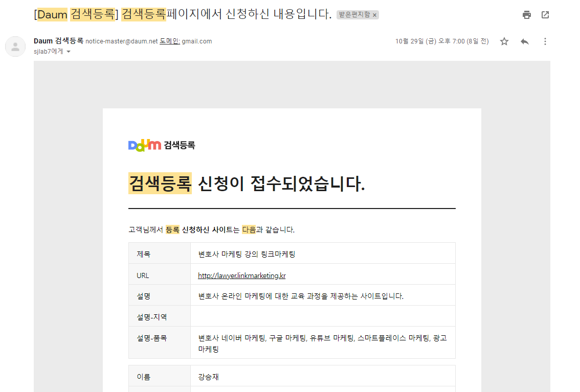Click the 설명-품목 row label
This screenshot has width=580, height=392.
(151, 338)
